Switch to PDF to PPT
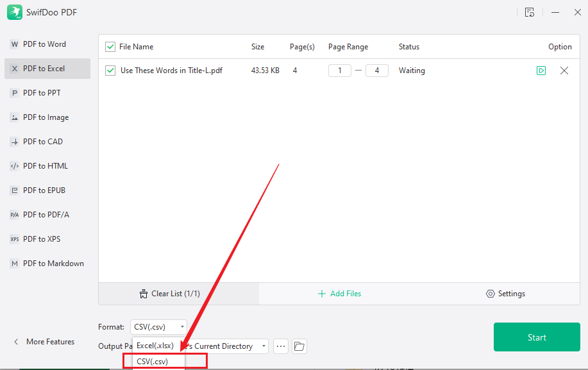 coord(47,93)
